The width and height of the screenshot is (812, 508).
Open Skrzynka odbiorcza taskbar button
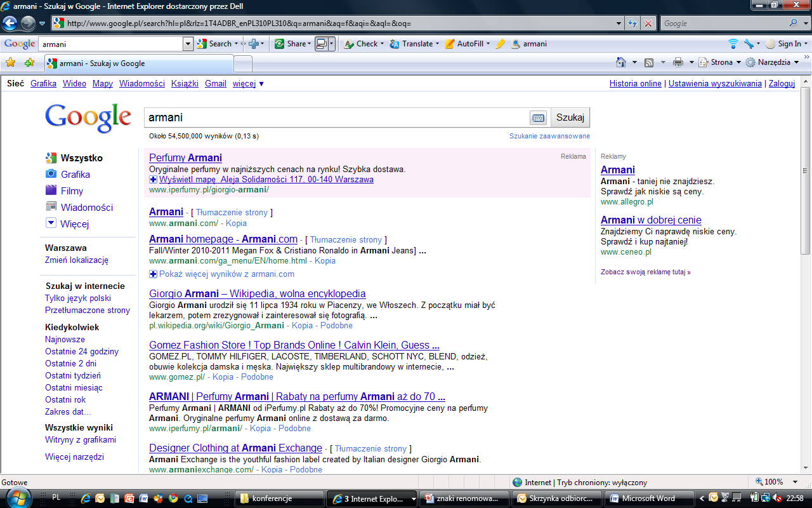click(557, 498)
